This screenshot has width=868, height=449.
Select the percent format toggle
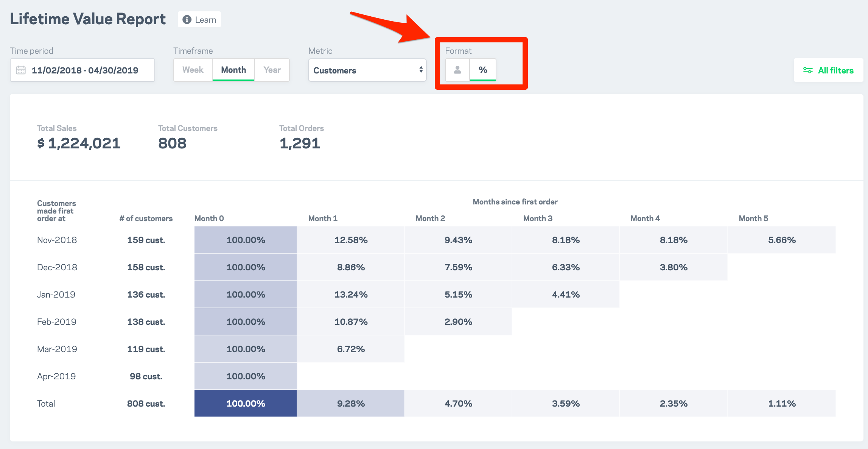pos(483,70)
